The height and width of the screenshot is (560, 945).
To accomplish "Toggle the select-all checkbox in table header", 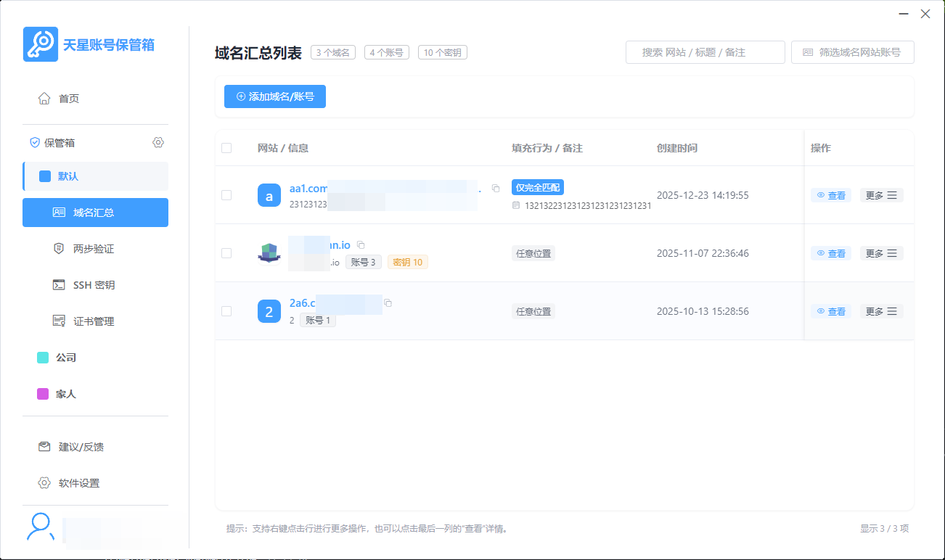I will [x=226, y=147].
